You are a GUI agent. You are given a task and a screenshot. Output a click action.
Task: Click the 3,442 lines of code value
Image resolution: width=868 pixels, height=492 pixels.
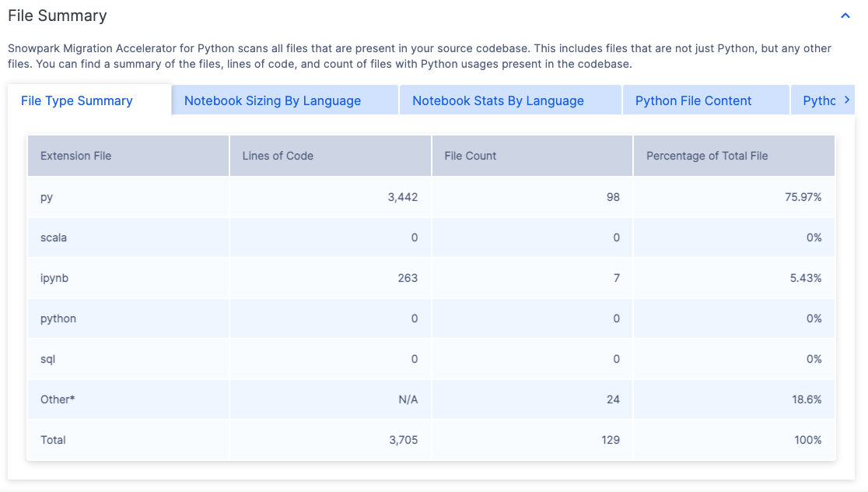coord(401,197)
